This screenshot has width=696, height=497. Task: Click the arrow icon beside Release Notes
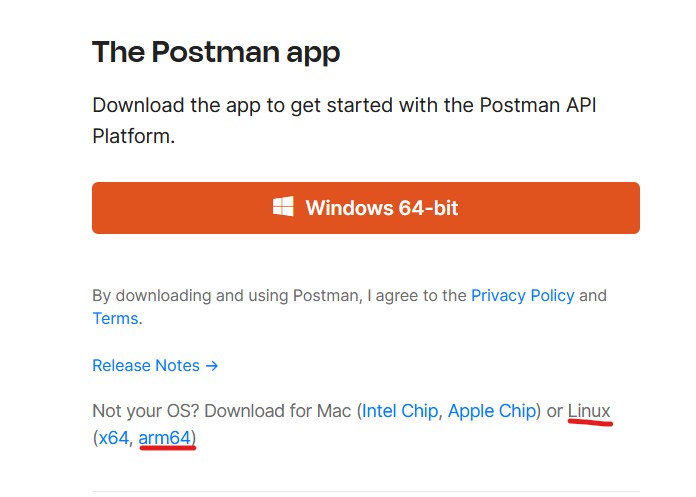pyautogui.click(x=212, y=366)
